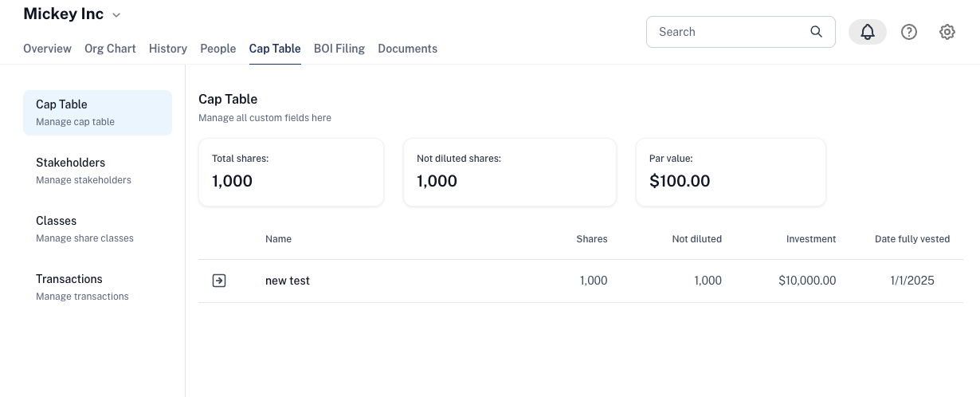980x397 pixels.
Task: Select the Cap Table top tab
Action: click(x=275, y=49)
